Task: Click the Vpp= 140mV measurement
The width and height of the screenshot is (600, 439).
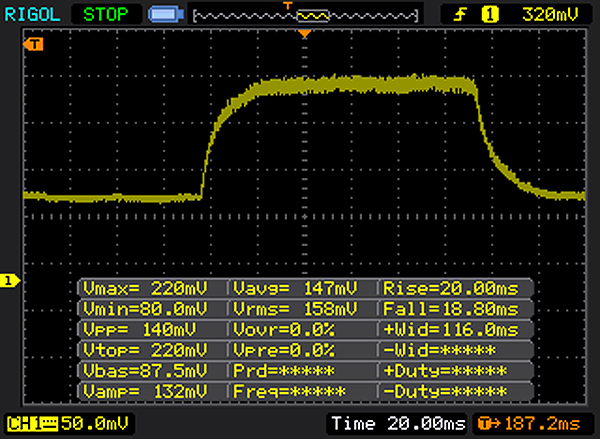Action: coord(139,329)
